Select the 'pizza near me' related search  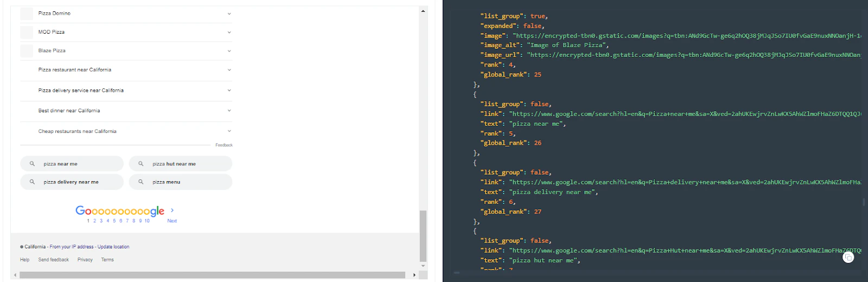72,164
